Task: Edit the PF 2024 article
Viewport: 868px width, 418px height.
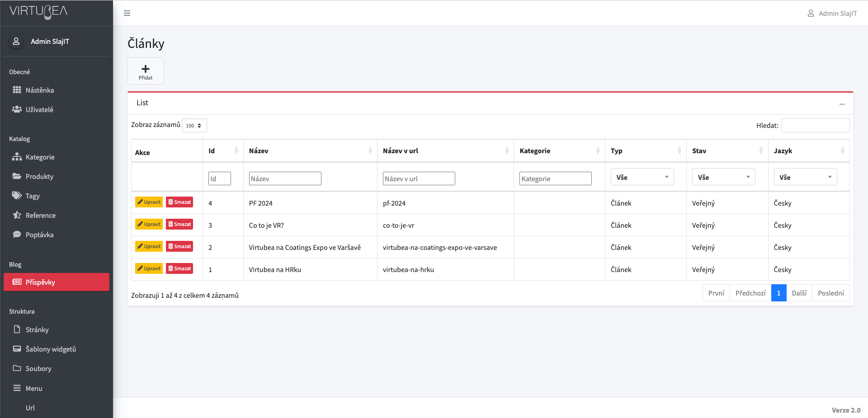Action: tap(149, 202)
